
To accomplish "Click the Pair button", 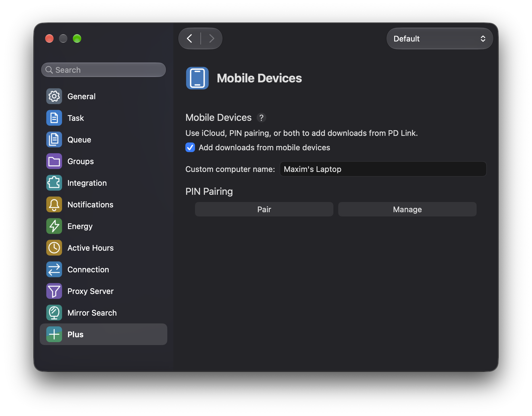I will click(264, 209).
